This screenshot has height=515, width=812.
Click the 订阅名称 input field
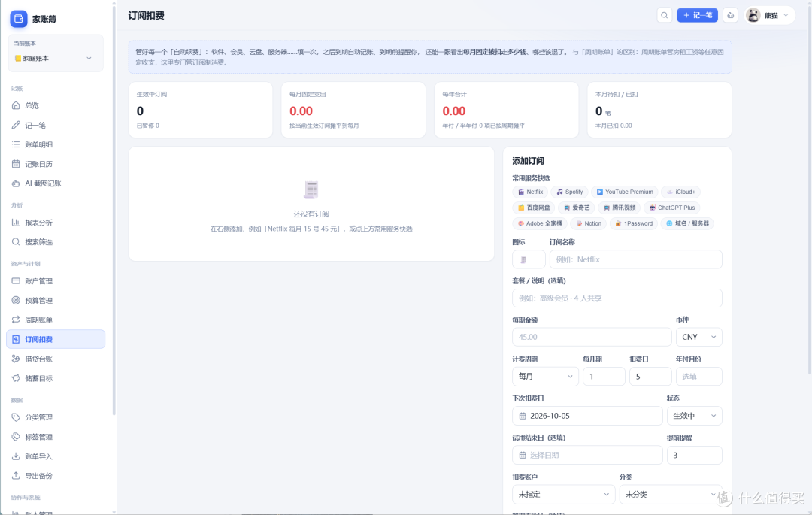point(635,259)
